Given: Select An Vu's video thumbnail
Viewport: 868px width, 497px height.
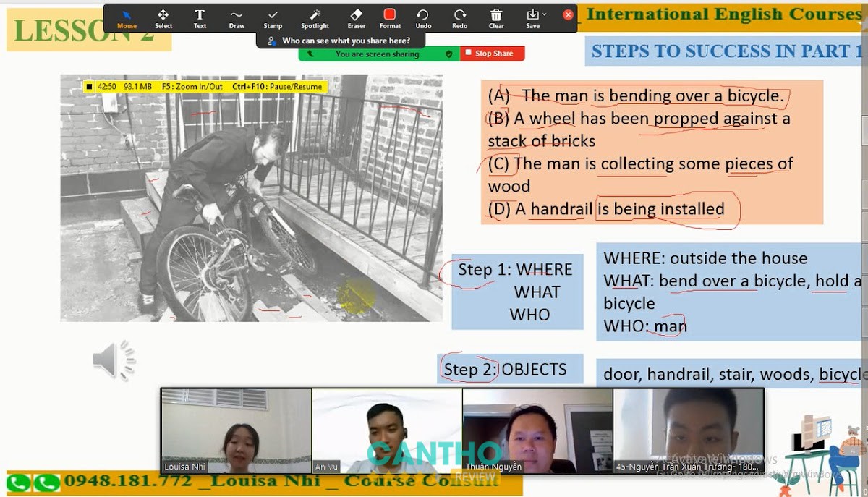Looking at the screenshot, I should [387, 430].
